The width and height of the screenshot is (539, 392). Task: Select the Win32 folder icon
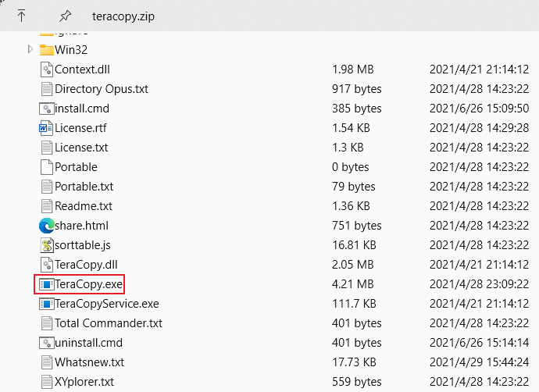[46, 50]
